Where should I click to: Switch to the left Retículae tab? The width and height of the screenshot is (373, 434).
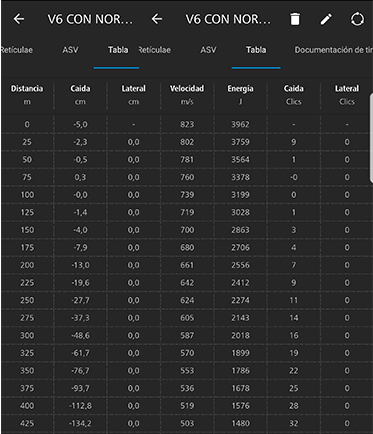(x=17, y=50)
